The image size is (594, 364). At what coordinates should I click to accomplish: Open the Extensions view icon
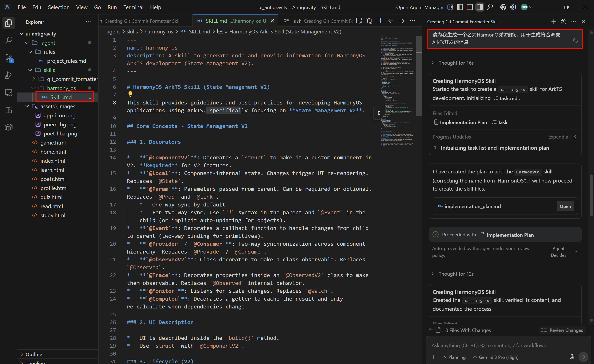click(x=9, y=110)
